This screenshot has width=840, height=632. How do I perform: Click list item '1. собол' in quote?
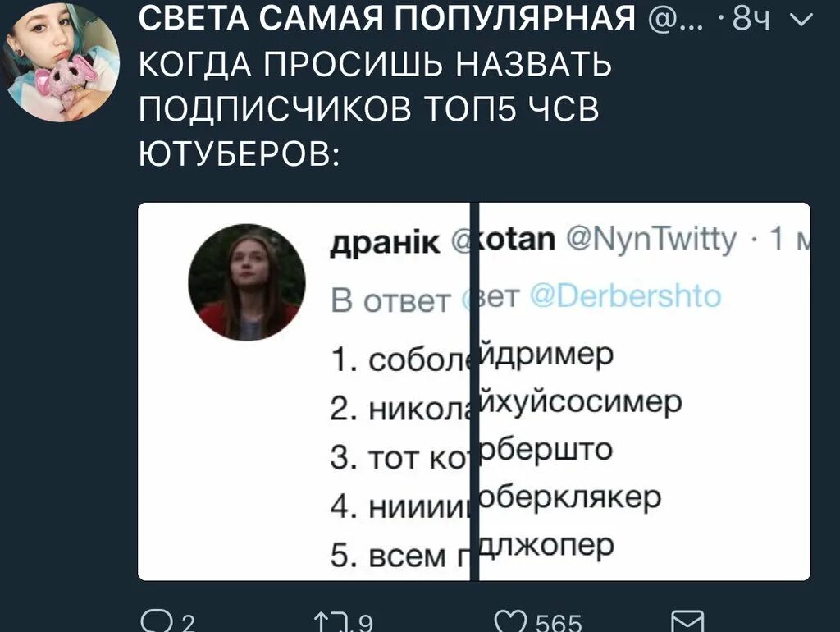pyautogui.click(x=400, y=359)
